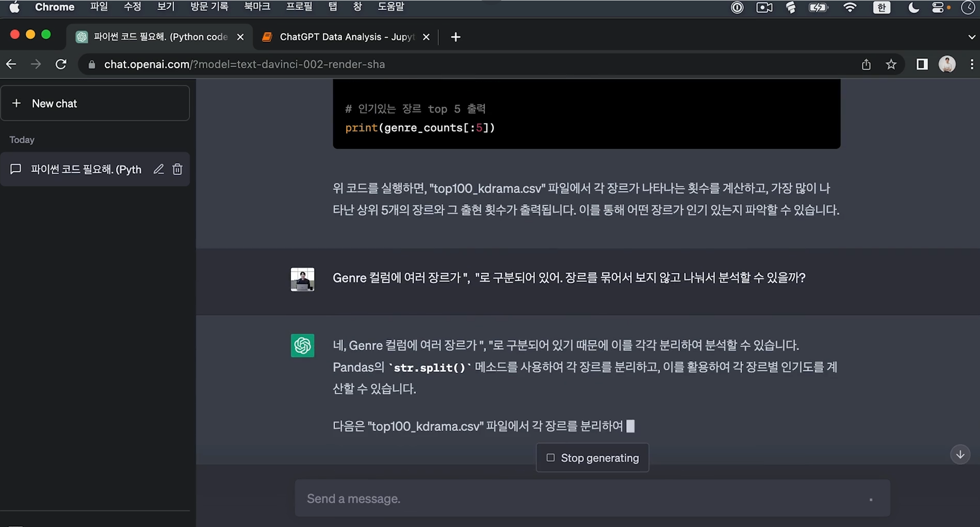The width and height of the screenshot is (980, 527).
Task: Bookmark this page with star
Action: pos(891,64)
